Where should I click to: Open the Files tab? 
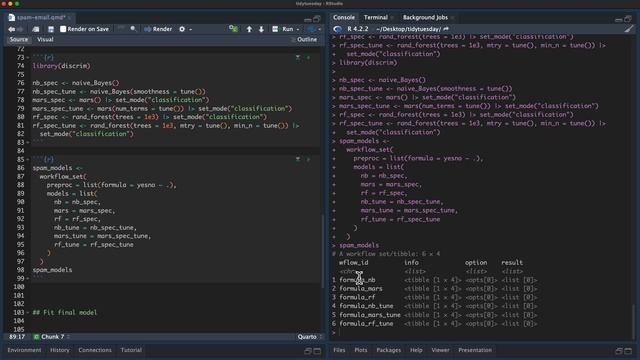[x=339, y=350]
